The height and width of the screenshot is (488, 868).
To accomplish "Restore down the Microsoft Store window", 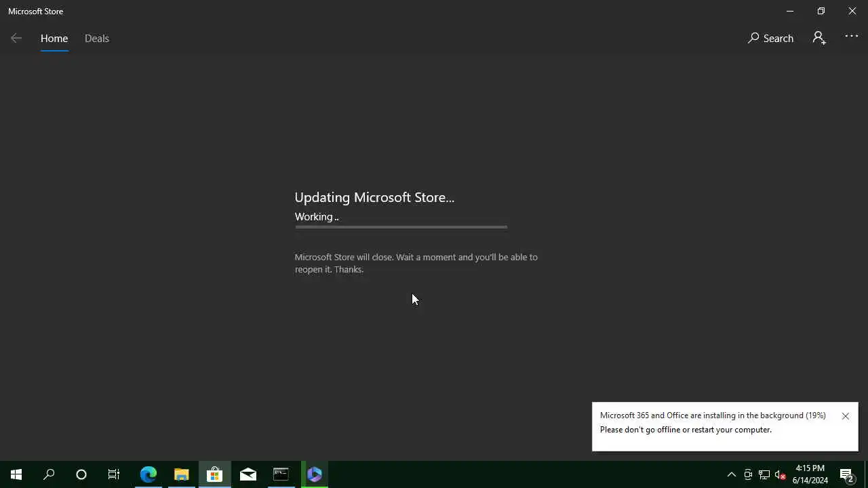I will [x=821, y=11].
